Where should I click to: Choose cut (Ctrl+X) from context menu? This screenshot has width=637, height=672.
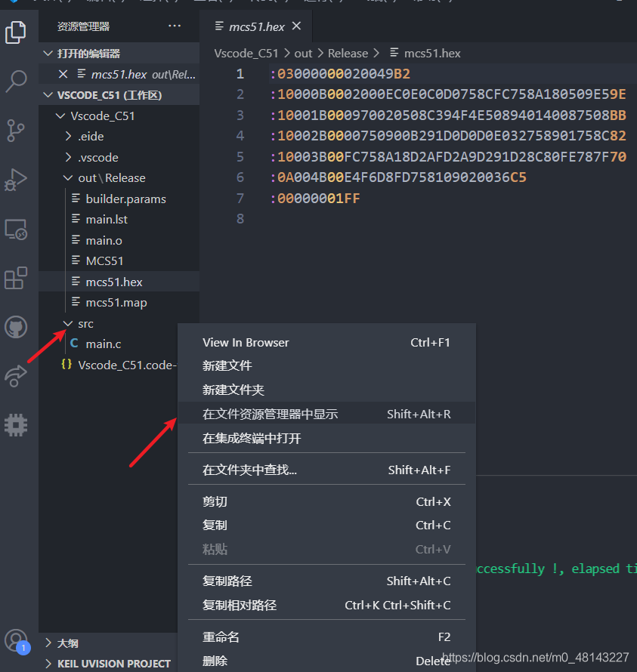326,501
